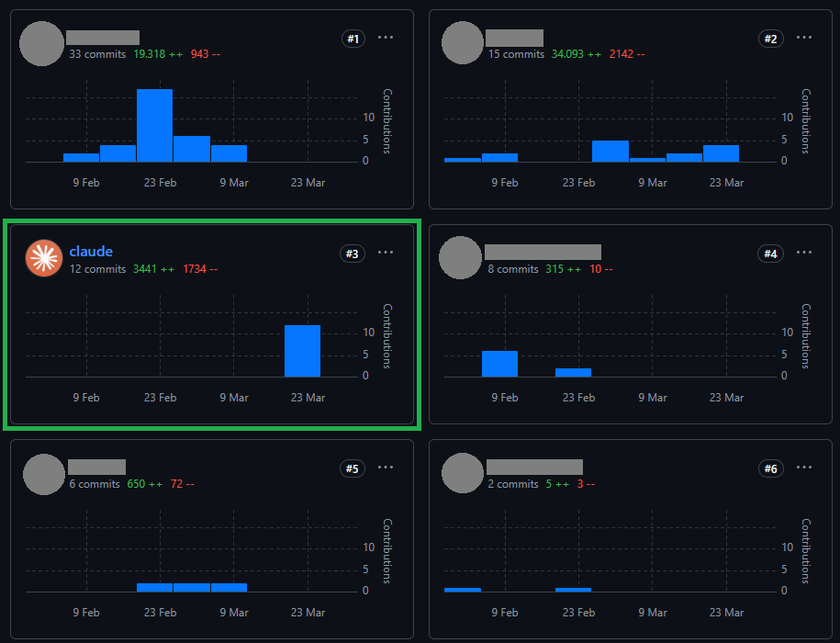Click the 2142 -- deletions count
840x643 pixels.
coord(627,54)
